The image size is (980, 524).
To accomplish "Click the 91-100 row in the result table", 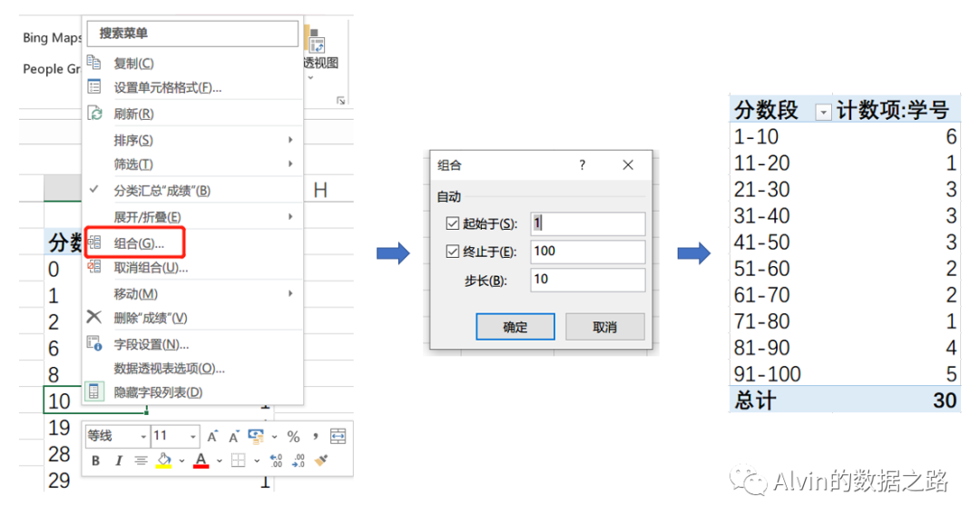I will click(x=845, y=373).
